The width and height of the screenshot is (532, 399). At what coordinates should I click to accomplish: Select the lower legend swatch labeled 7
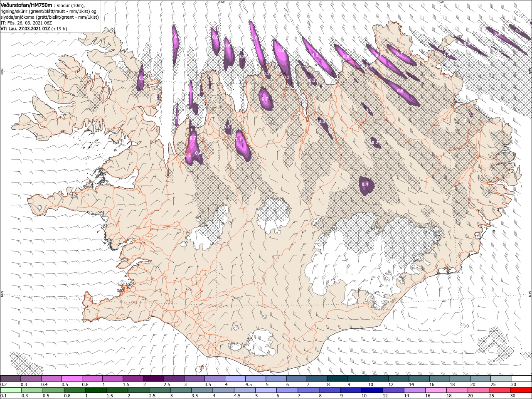pos(308,390)
